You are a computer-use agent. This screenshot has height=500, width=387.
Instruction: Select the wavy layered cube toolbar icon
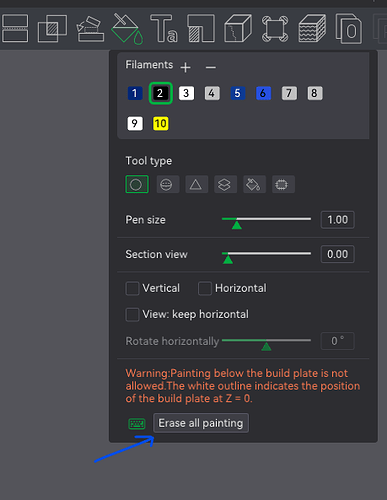tap(312, 28)
